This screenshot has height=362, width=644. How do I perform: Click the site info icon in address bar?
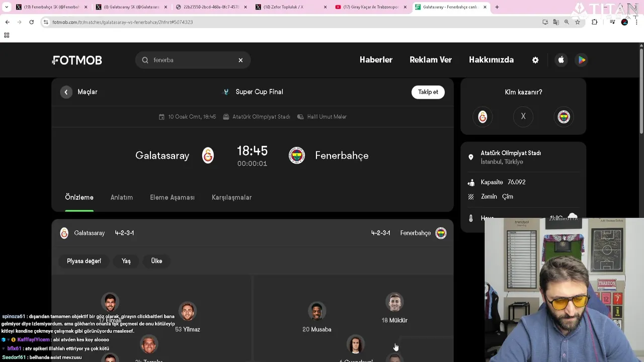click(46, 22)
